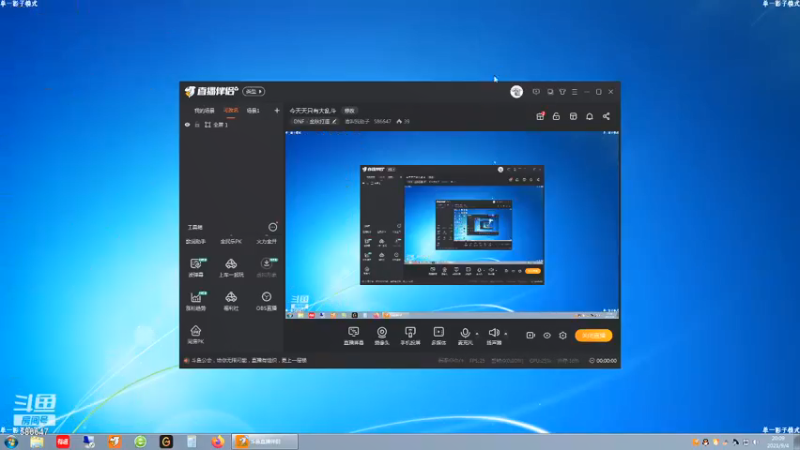Select the 全屏1 source row
This screenshot has width=800, height=450.
click(x=233, y=124)
